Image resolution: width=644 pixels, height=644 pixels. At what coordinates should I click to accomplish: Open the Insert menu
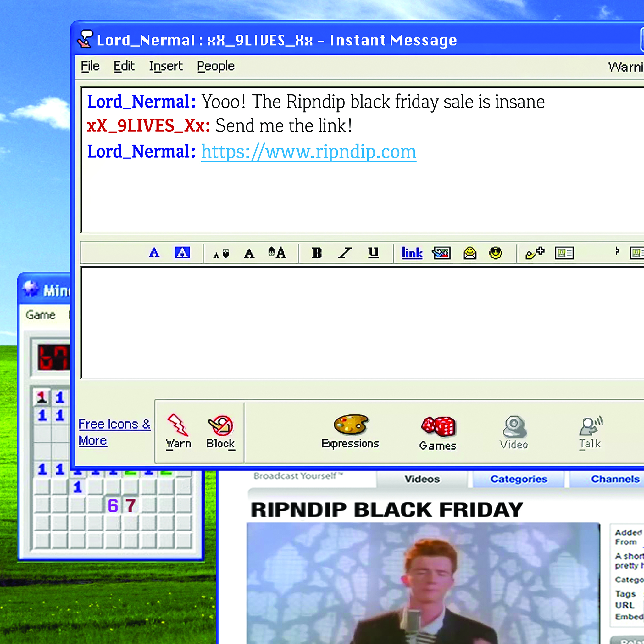[166, 66]
